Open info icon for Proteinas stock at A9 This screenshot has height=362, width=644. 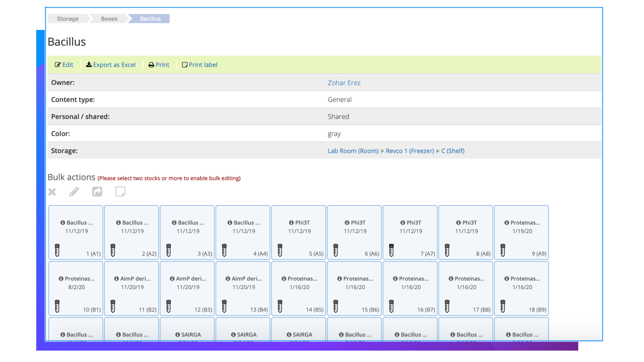[x=506, y=223]
